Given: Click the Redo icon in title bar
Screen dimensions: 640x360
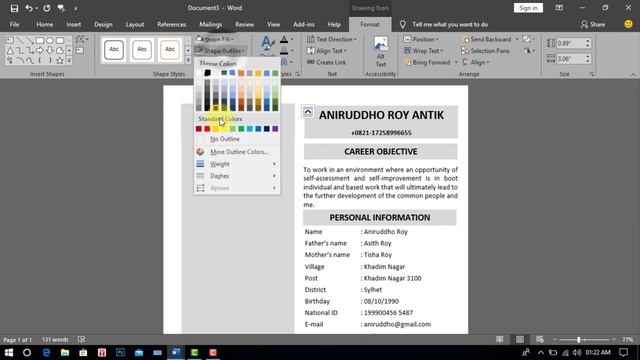Looking at the screenshot, I should click(47, 8).
